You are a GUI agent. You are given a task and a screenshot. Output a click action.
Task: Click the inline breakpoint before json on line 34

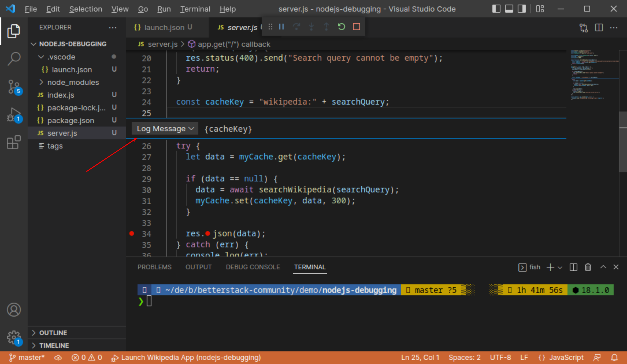click(x=207, y=233)
